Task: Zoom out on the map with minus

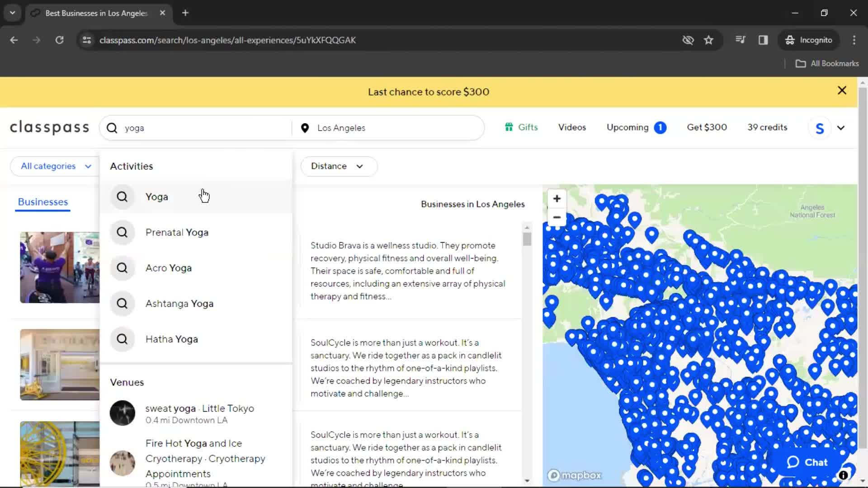Action: point(557,217)
